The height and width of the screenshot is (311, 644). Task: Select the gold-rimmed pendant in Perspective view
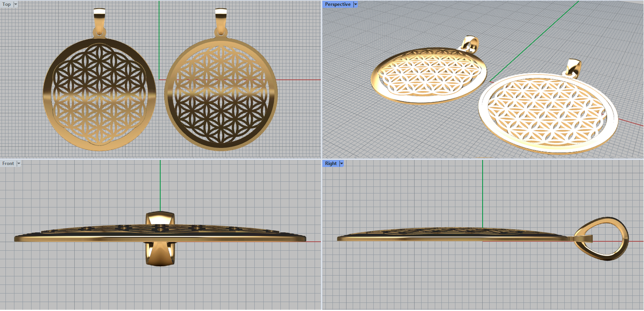click(x=429, y=75)
